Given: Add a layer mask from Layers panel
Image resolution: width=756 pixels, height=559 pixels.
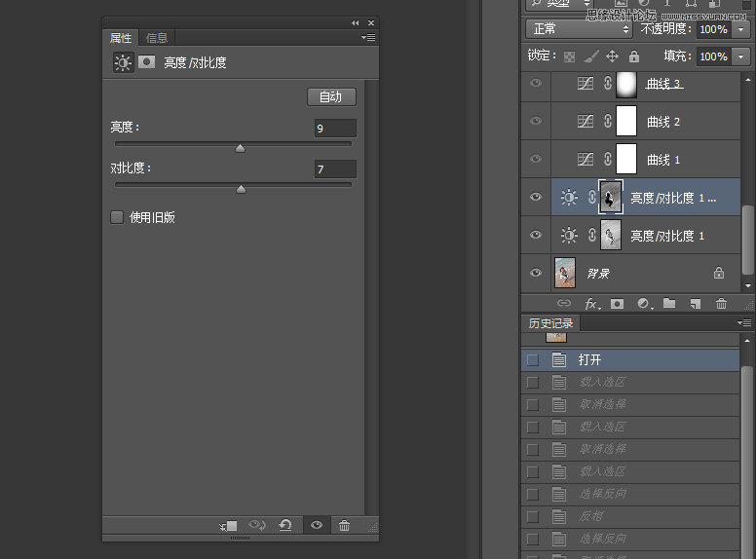Looking at the screenshot, I should (617, 304).
